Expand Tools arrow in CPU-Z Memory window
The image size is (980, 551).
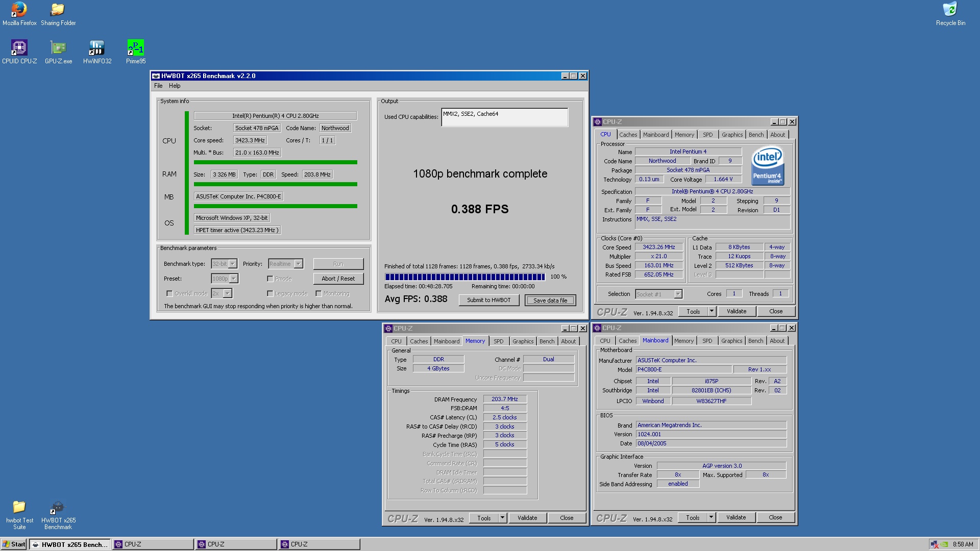click(503, 518)
